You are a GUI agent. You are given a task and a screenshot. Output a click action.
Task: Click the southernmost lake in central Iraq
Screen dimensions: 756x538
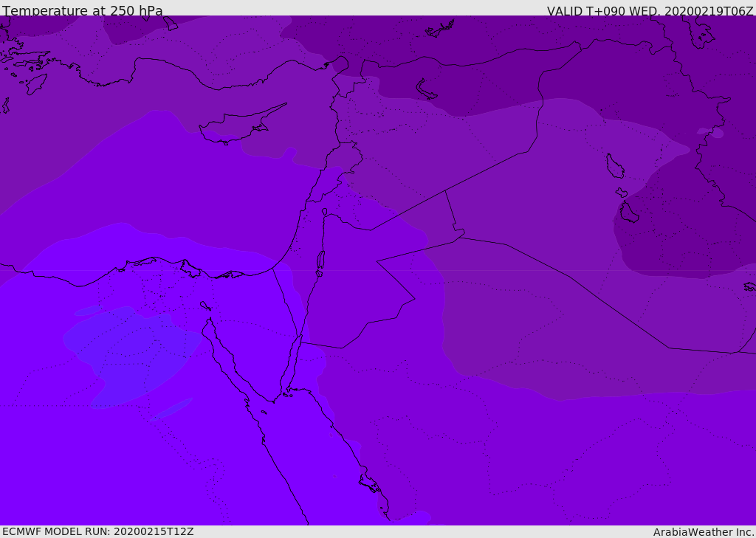click(628, 213)
